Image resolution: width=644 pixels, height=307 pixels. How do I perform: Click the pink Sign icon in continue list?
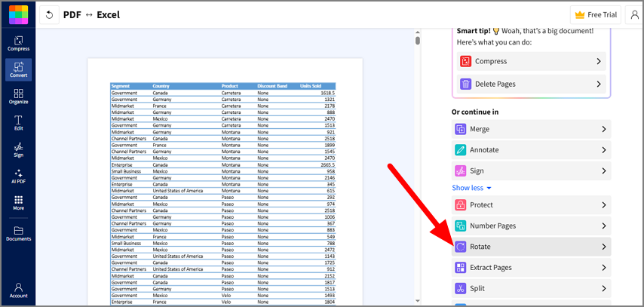pos(461,170)
